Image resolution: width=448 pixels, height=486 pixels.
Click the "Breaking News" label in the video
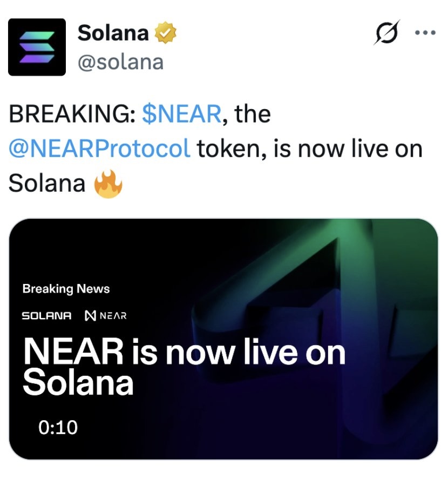[66, 289]
